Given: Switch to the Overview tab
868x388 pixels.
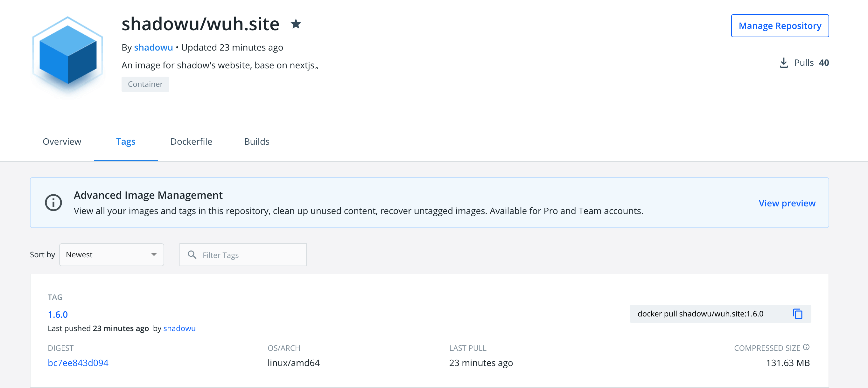Looking at the screenshot, I should point(62,142).
